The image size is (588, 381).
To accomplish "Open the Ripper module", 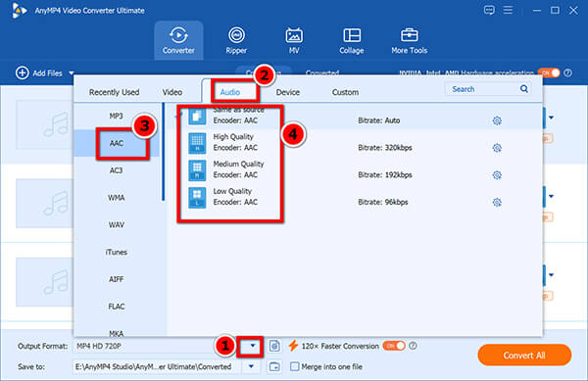I will tap(236, 40).
